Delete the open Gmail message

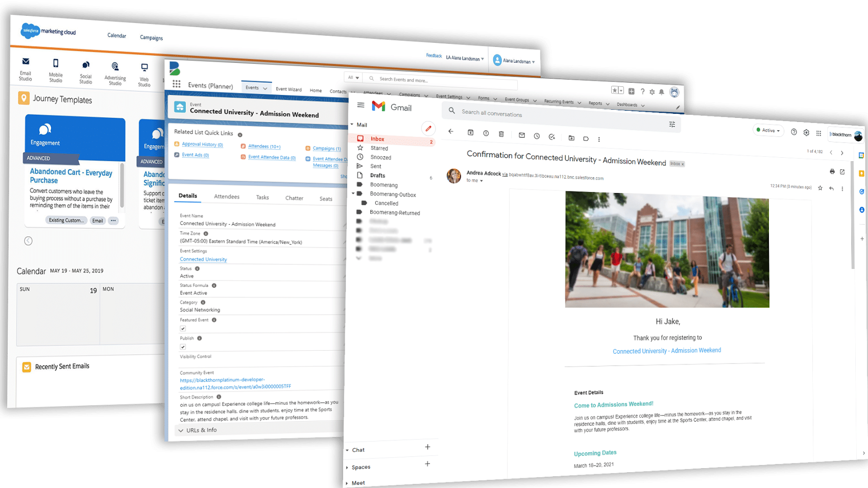point(501,134)
